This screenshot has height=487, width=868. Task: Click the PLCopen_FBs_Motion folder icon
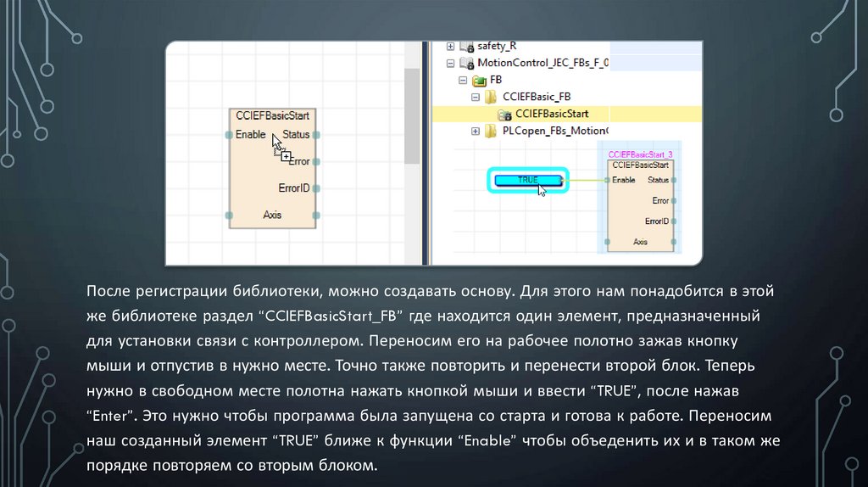click(491, 131)
